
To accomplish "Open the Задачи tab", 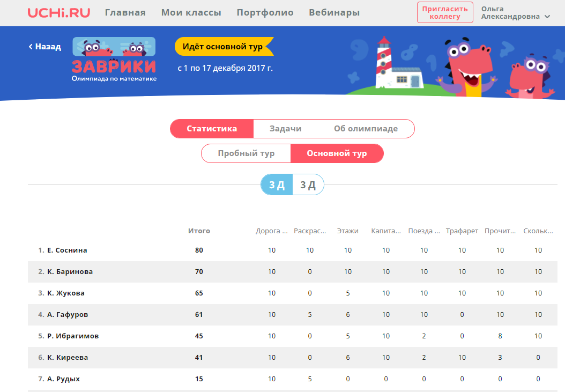I will click(285, 129).
